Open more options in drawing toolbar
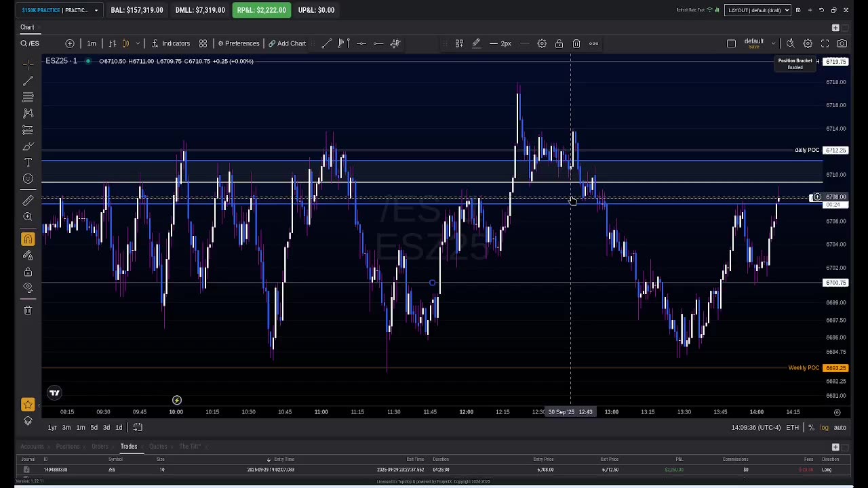The width and height of the screenshot is (868, 488). tap(593, 43)
